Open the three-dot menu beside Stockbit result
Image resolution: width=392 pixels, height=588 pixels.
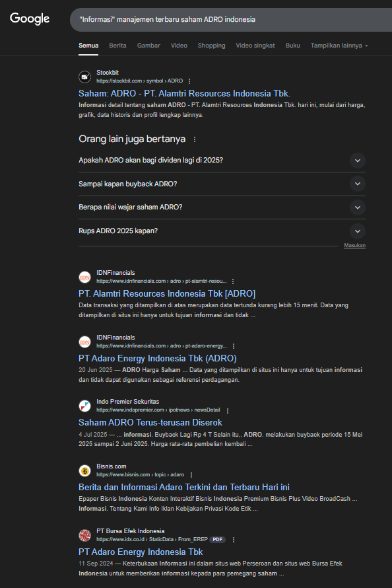tap(189, 81)
